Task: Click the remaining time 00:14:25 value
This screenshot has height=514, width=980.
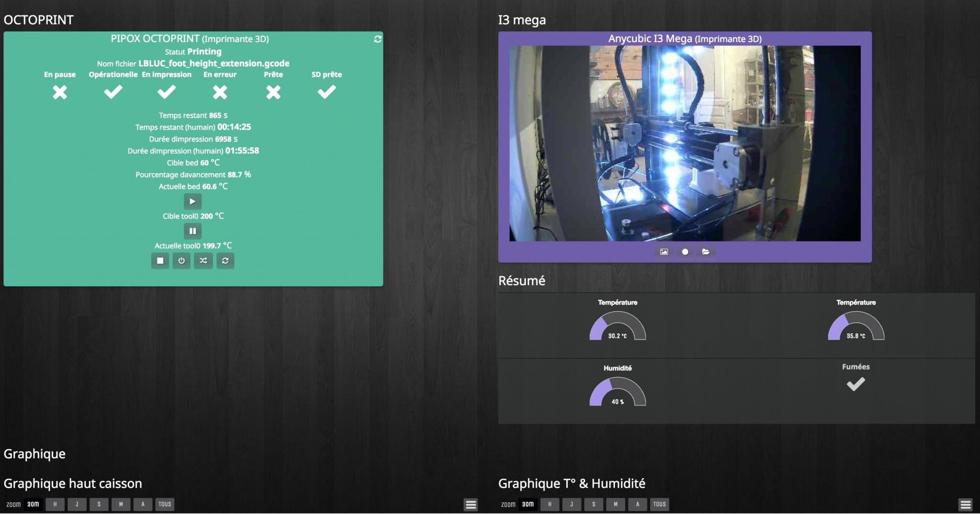Action: [234, 127]
